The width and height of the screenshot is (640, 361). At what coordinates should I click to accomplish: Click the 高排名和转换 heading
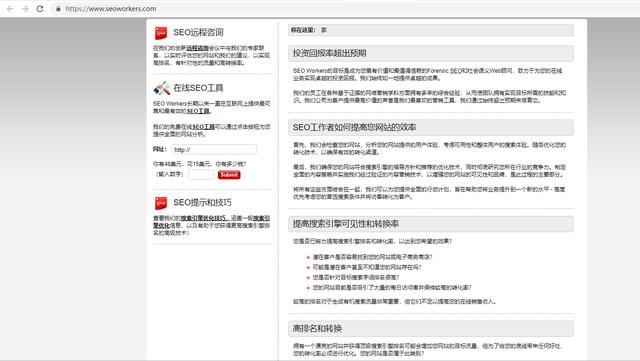click(317, 328)
